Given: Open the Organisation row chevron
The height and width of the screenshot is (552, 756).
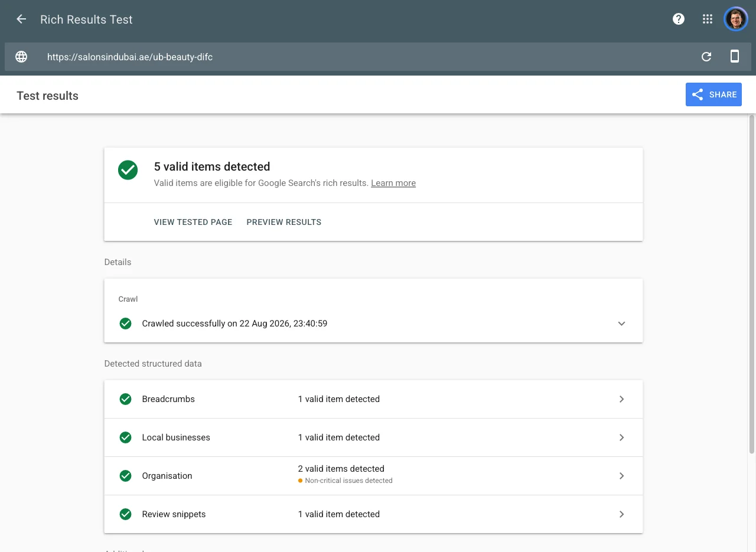Looking at the screenshot, I should tap(621, 476).
